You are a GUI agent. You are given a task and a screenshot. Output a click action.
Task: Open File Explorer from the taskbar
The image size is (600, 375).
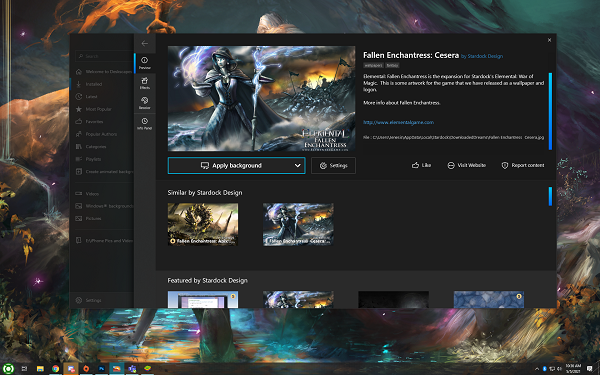tap(40, 369)
